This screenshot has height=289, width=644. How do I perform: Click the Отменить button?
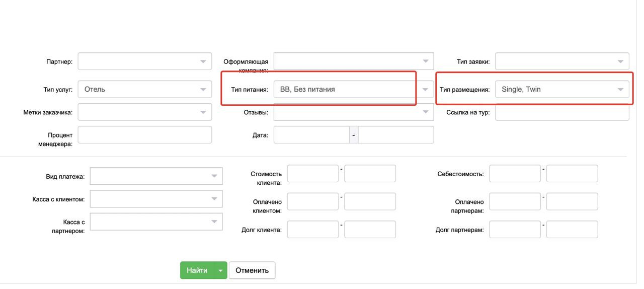(252, 270)
